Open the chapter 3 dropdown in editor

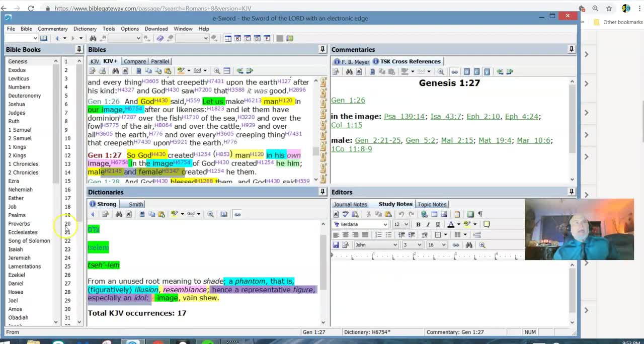419,245
